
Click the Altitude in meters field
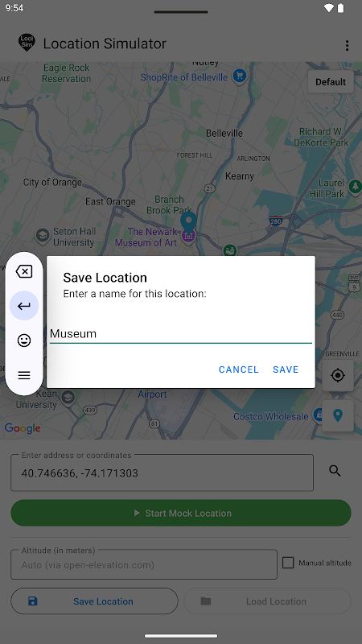[144, 564]
